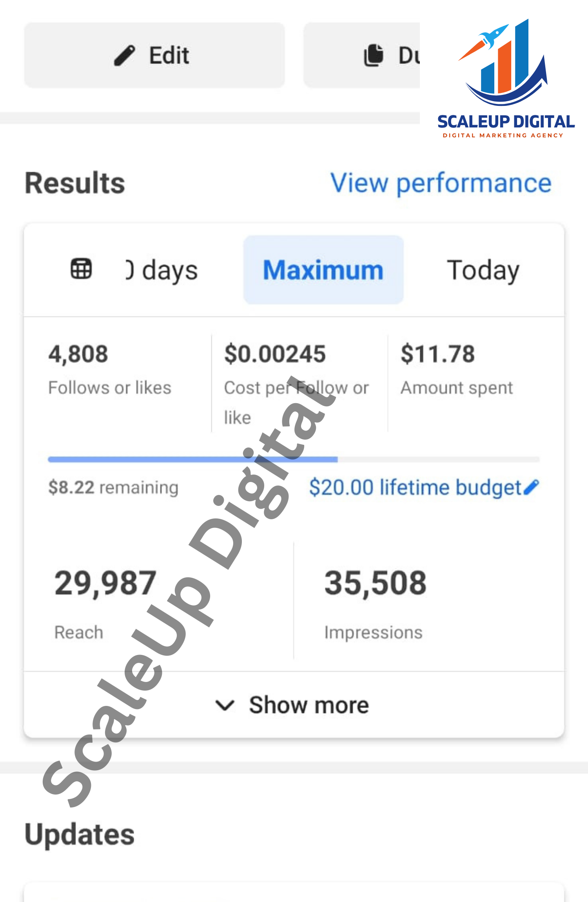
Task: Click the budget spent progress bar
Action: click(294, 459)
